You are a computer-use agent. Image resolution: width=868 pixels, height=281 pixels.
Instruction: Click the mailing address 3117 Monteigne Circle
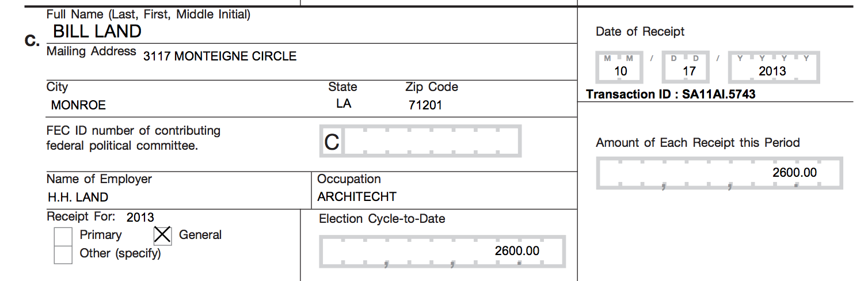coord(220,56)
